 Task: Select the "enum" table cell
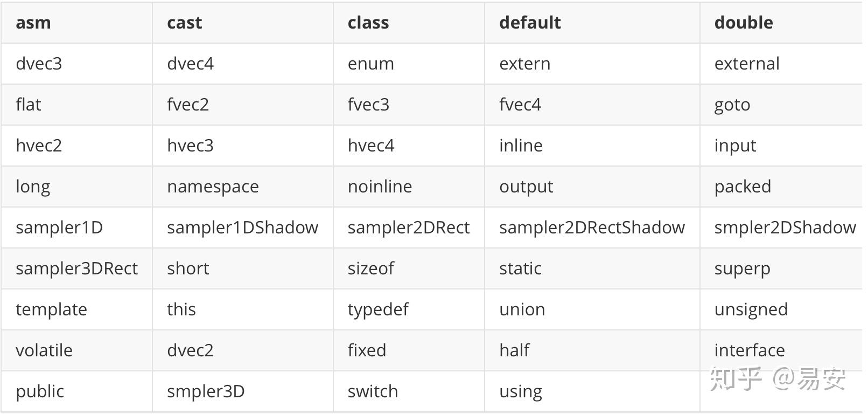tap(370, 64)
